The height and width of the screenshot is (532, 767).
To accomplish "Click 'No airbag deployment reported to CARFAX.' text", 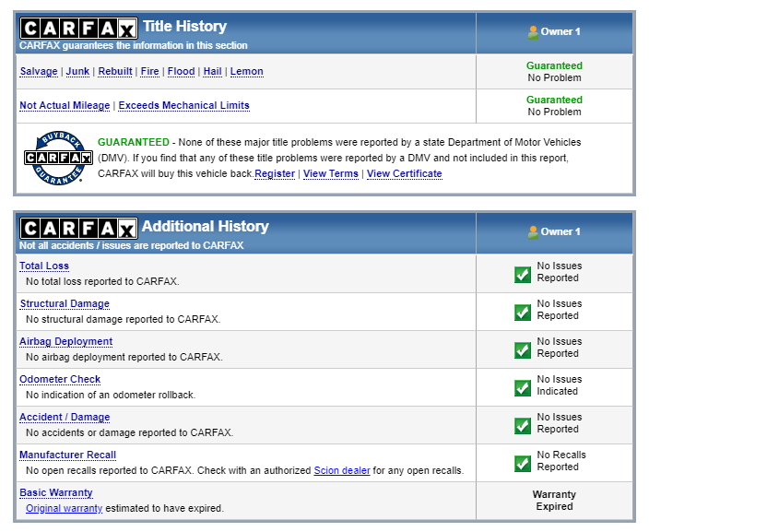I will (124, 357).
